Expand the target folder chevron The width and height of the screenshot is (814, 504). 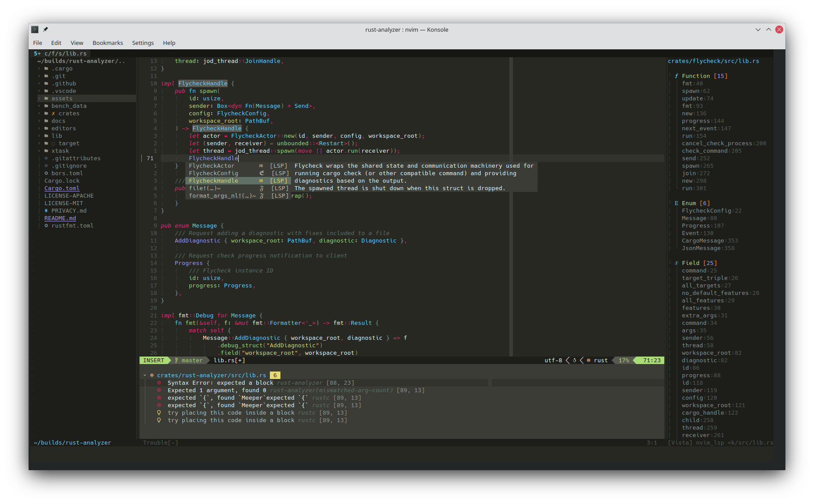pyautogui.click(x=39, y=143)
